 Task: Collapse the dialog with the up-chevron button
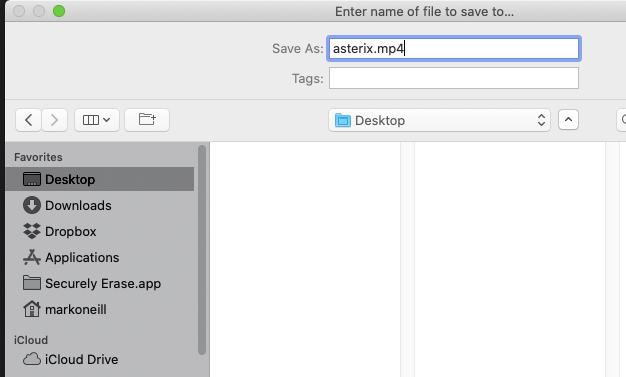point(569,120)
